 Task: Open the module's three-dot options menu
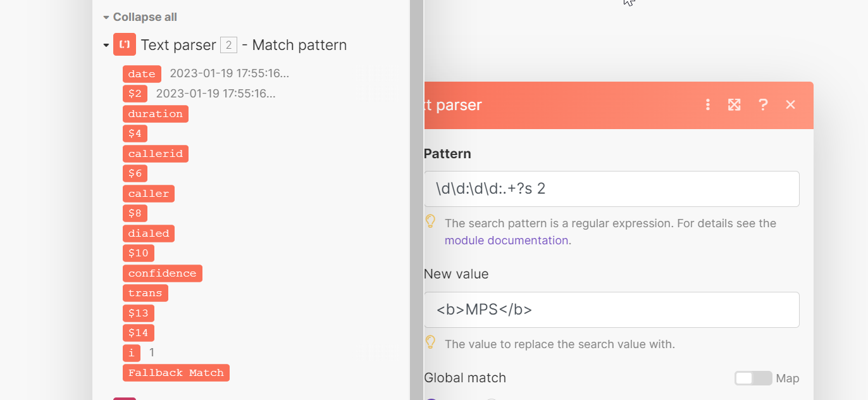708,105
